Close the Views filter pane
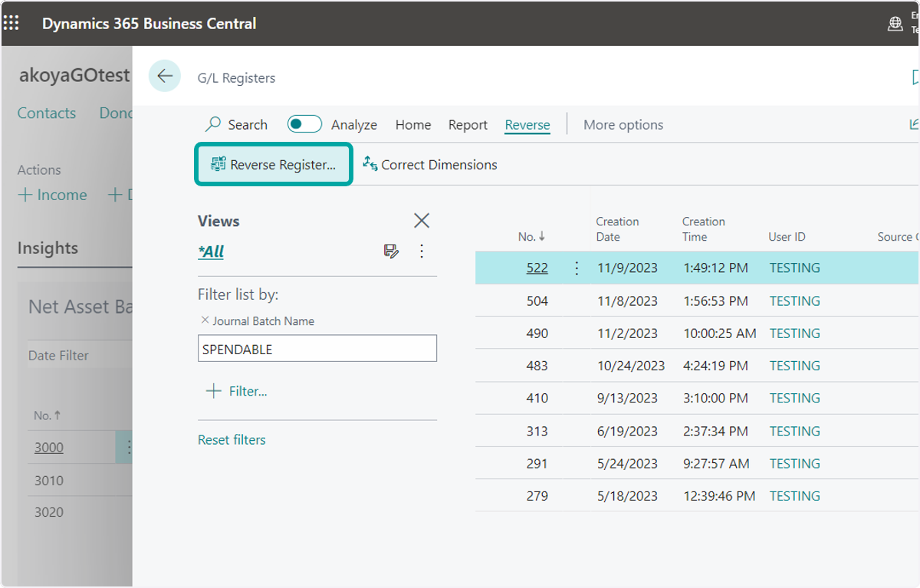This screenshot has width=920, height=588. 422,221
